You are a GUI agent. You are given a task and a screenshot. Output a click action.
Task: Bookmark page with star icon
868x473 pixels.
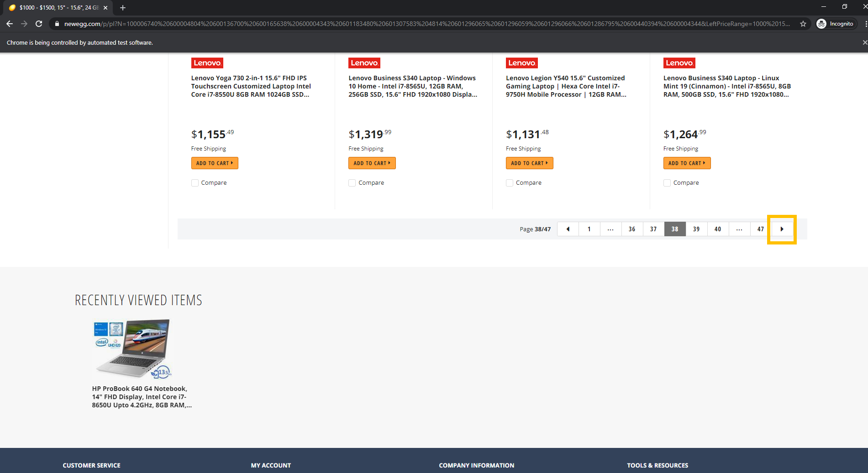pos(803,24)
